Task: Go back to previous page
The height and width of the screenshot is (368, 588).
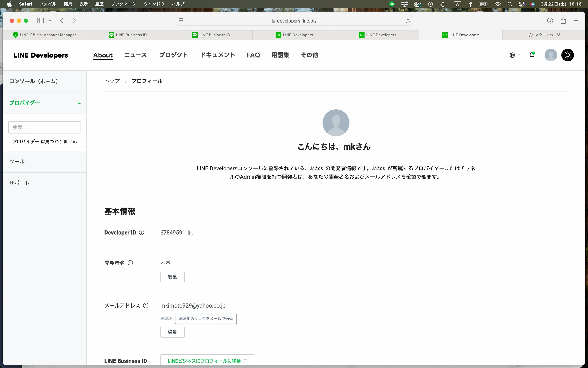Action: tap(62, 20)
